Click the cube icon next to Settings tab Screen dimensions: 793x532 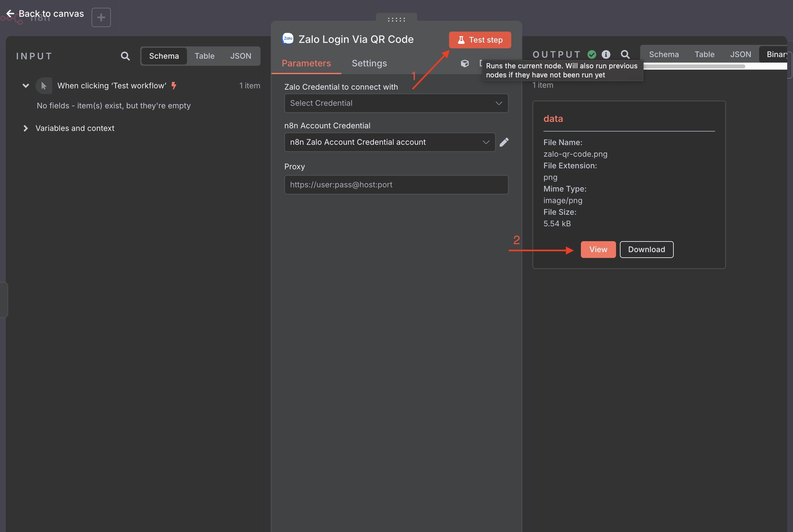pyautogui.click(x=465, y=64)
